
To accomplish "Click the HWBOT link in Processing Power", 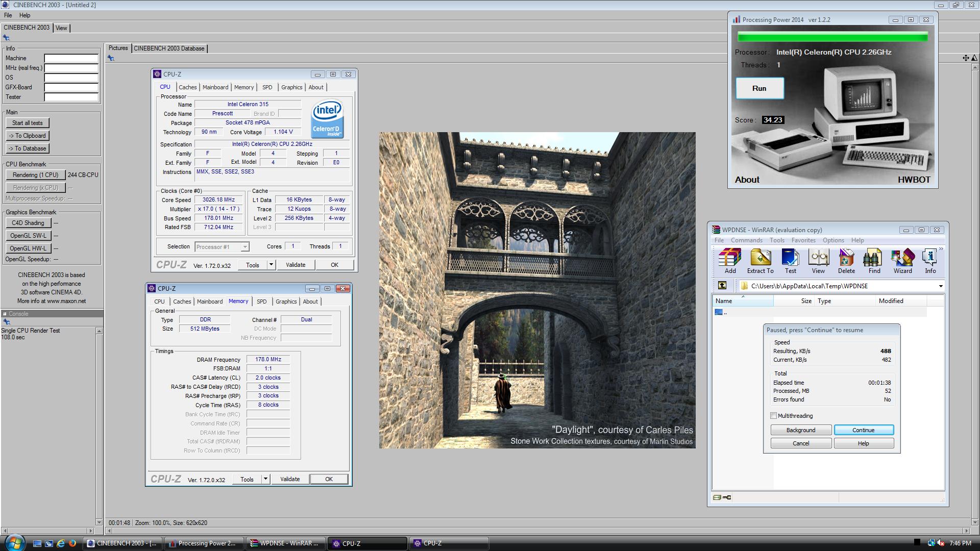I will pos(914,180).
